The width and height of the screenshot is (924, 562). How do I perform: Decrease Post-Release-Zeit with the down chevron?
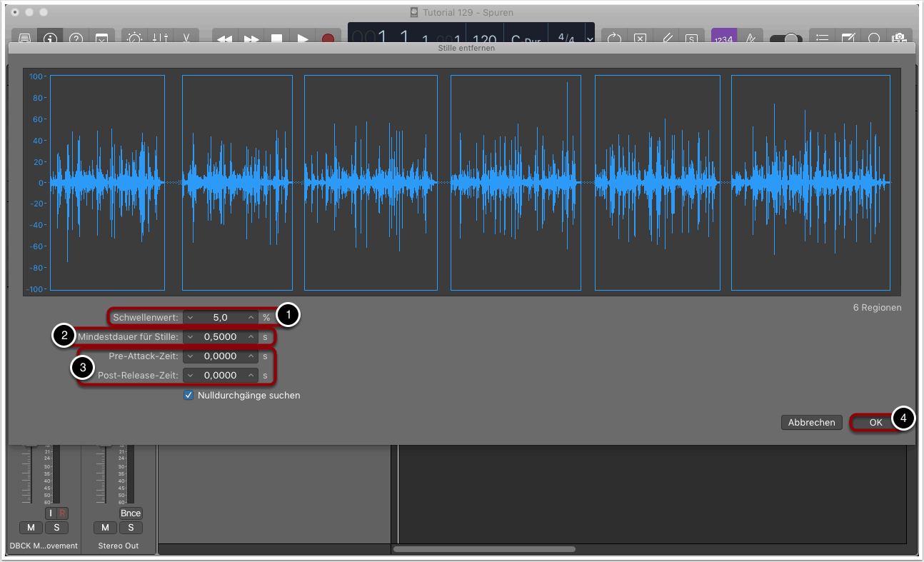coord(191,375)
